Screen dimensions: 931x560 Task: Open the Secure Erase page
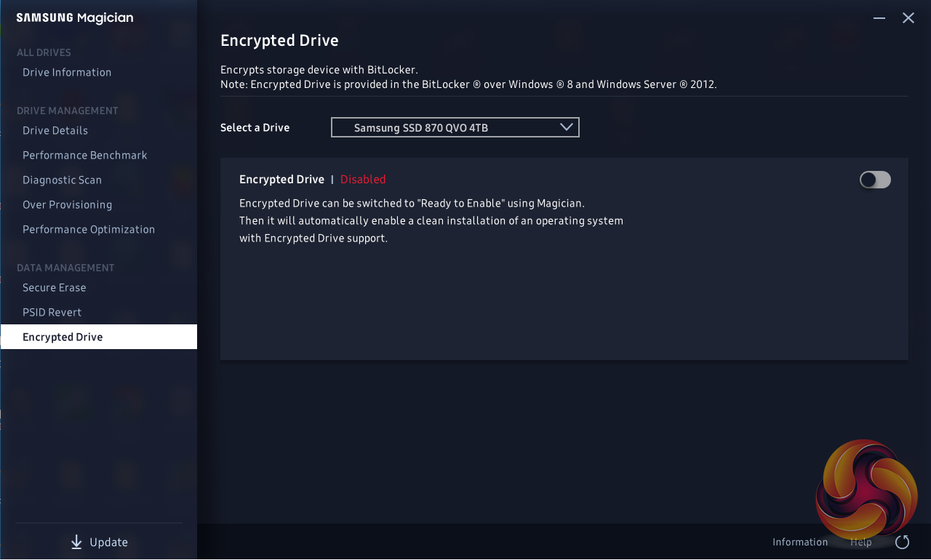point(55,287)
